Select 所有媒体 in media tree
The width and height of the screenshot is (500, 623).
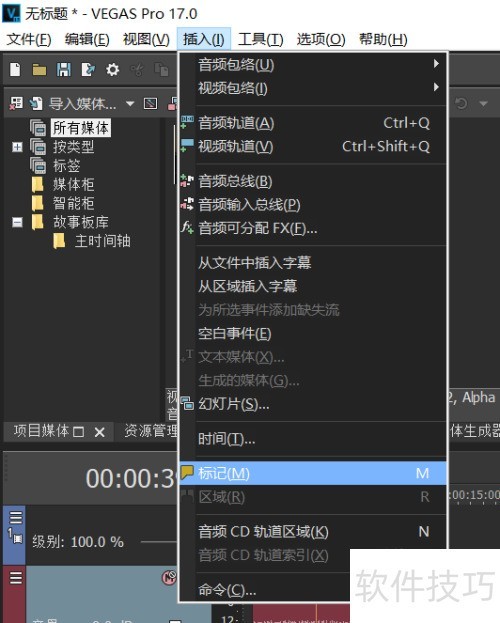pyautogui.click(x=81, y=128)
